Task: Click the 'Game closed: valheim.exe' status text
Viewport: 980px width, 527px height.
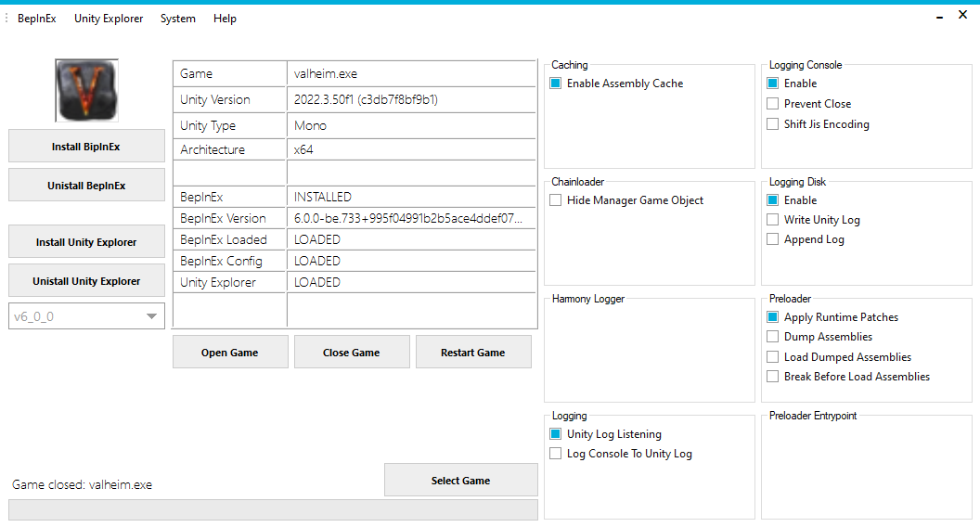Action: point(82,484)
